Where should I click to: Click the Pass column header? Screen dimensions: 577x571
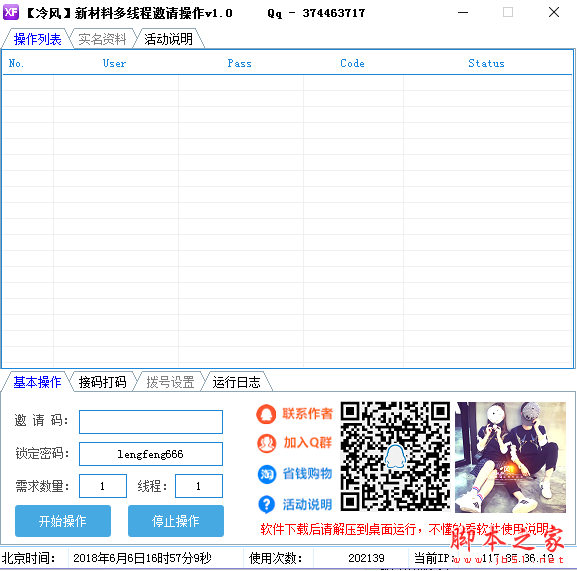tap(240, 63)
